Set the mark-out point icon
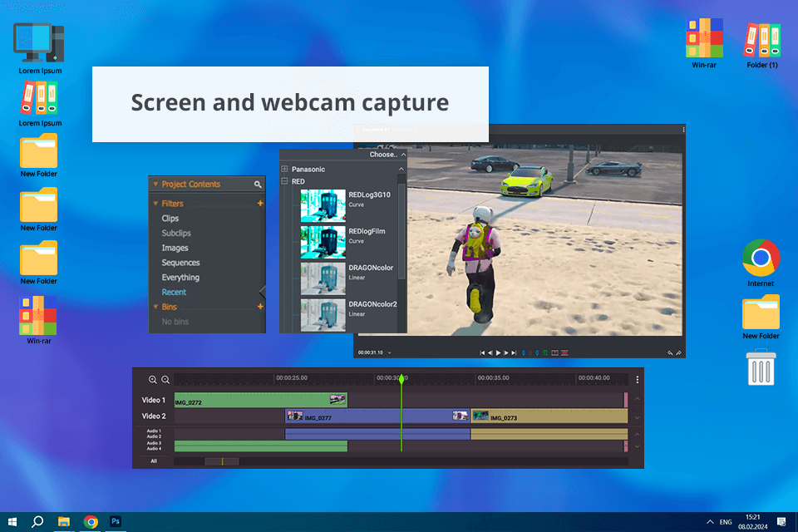 [x=537, y=352]
